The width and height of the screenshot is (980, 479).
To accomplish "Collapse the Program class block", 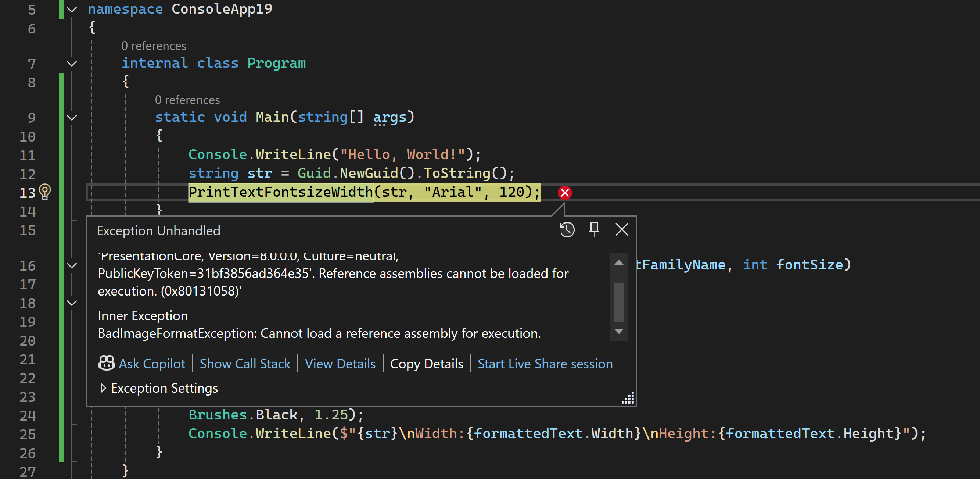I will (72, 64).
